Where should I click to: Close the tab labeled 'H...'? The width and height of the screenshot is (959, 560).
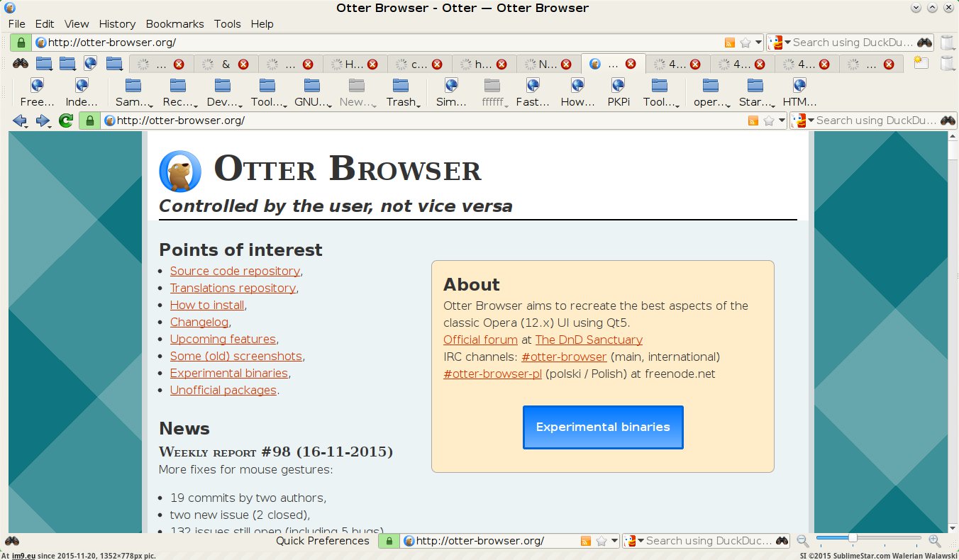point(372,64)
